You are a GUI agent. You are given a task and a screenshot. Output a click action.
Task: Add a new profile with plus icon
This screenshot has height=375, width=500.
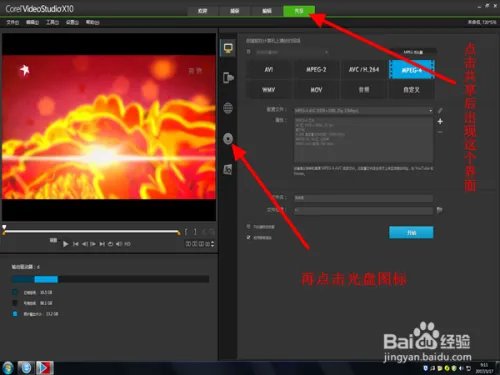440,122
